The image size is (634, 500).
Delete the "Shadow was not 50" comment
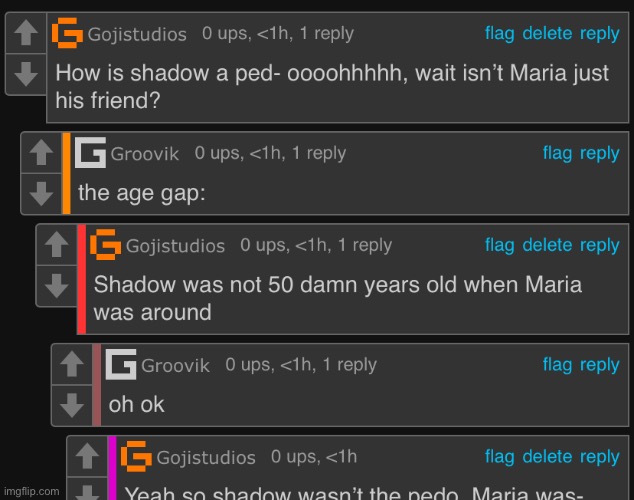click(x=547, y=245)
